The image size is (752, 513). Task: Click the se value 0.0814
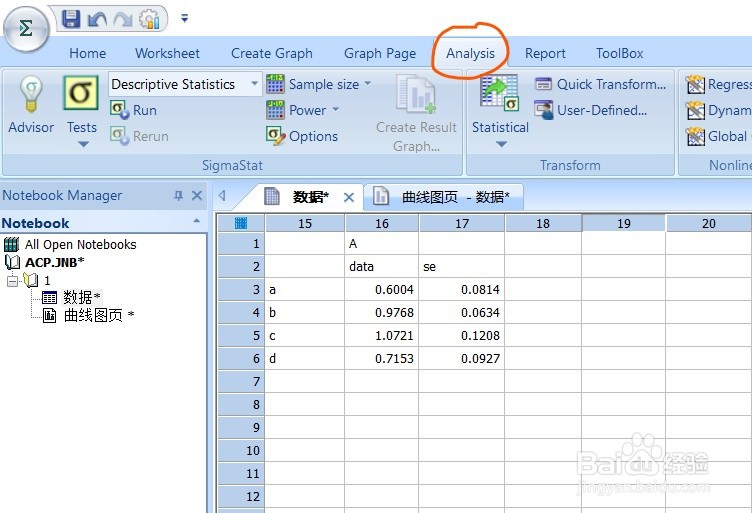click(462, 290)
